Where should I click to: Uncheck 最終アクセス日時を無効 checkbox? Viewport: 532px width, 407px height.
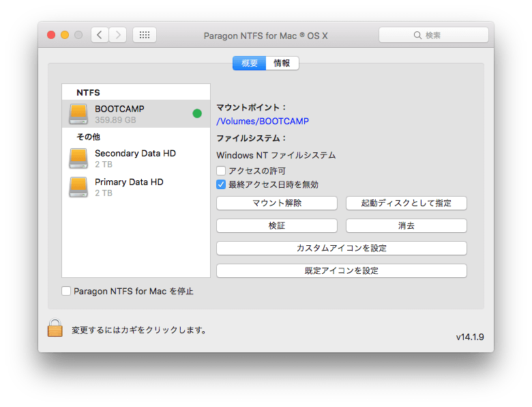[x=221, y=184]
